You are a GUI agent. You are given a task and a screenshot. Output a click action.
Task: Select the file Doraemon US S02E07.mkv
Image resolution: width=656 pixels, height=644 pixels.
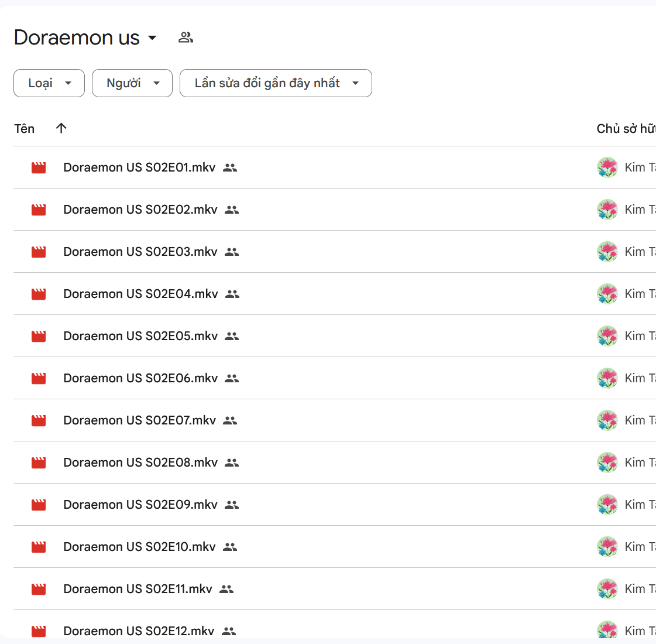click(x=139, y=420)
